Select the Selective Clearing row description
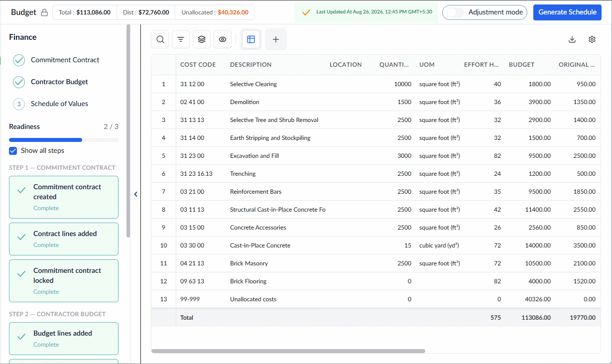This screenshot has height=364, width=612. pos(253,84)
